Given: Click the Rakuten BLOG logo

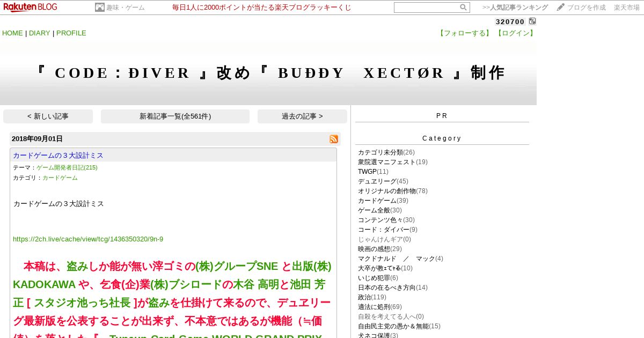Looking at the screenshot, I should coord(30,7).
